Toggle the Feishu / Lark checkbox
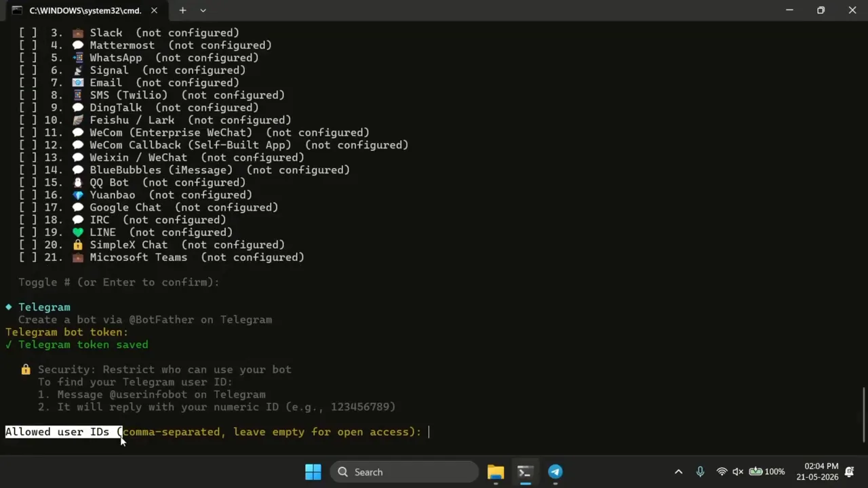 coord(28,120)
